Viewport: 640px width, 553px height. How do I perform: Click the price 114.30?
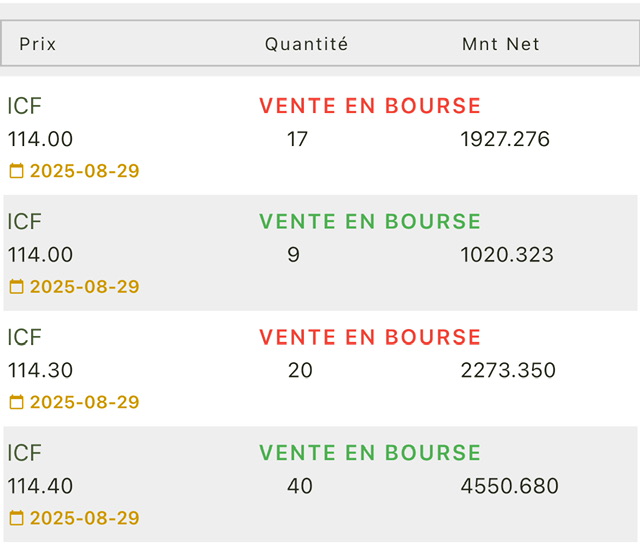[40, 371]
